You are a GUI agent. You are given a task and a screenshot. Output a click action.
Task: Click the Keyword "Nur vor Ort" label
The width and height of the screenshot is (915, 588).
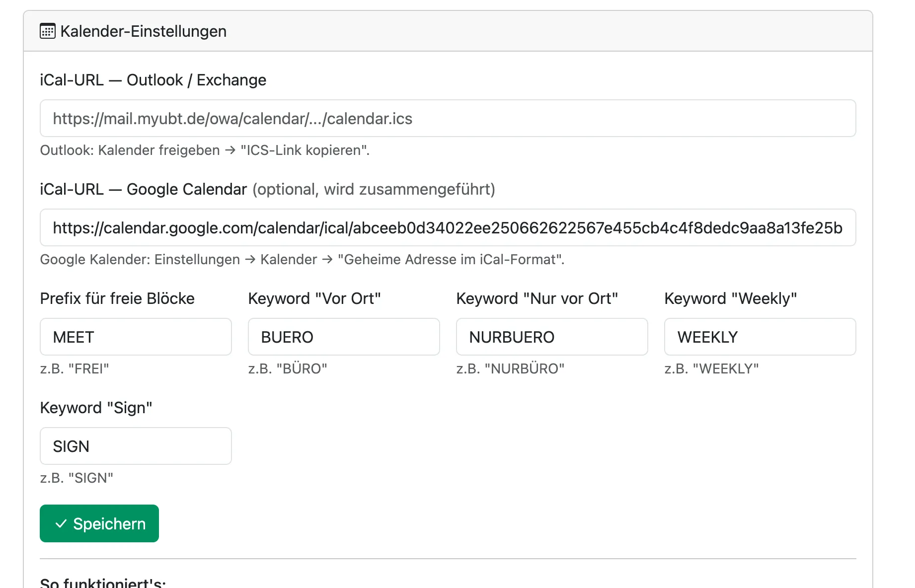tap(537, 298)
